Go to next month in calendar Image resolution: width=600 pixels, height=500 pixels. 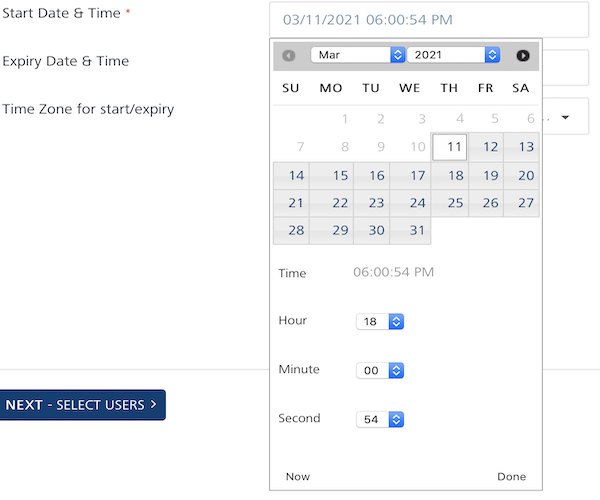coord(522,56)
